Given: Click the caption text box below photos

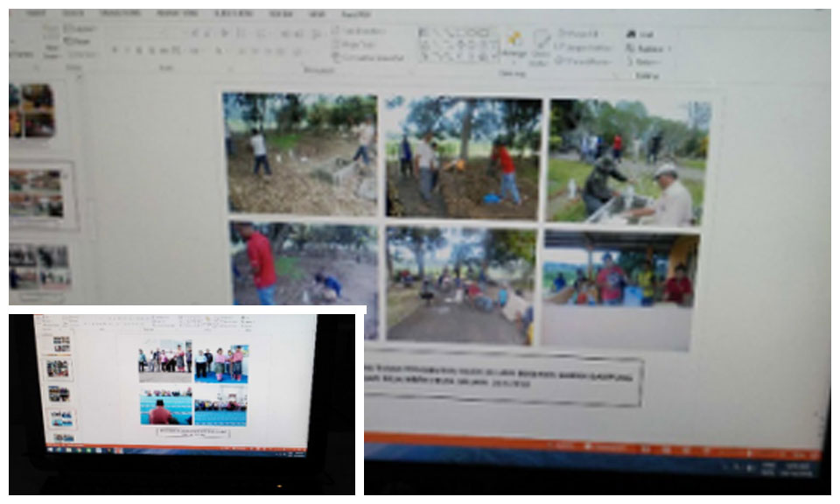Looking at the screenshot, I should (503, 380).
